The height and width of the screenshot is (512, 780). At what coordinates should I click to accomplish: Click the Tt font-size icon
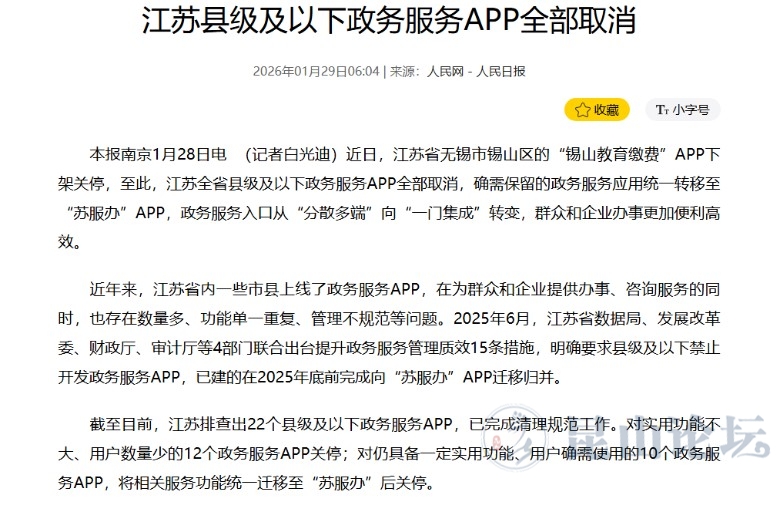661,110
